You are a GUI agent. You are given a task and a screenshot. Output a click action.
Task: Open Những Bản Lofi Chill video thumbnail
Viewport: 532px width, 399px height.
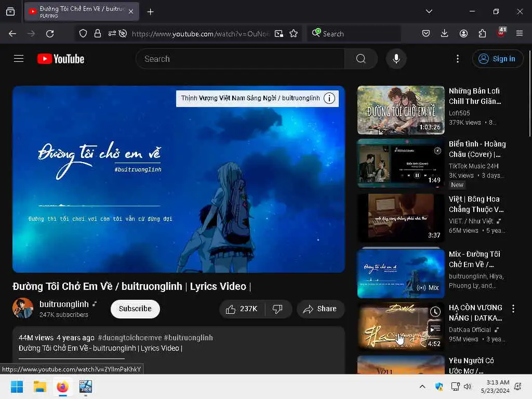(401, 110)
